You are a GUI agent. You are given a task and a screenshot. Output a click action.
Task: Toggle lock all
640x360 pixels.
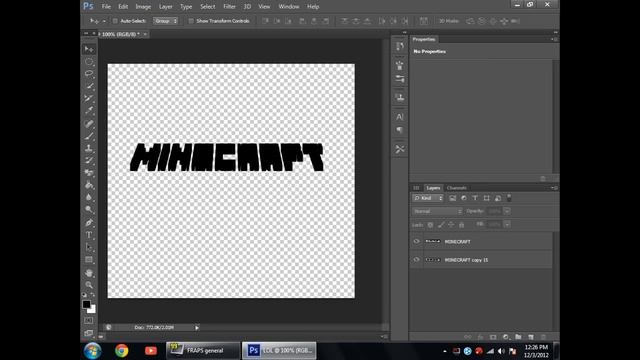(462, 224)
